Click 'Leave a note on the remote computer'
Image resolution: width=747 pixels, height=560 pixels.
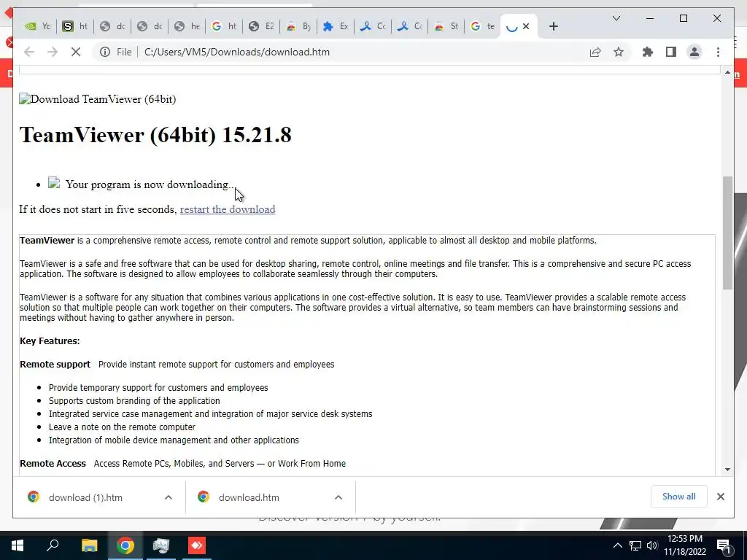122,427
